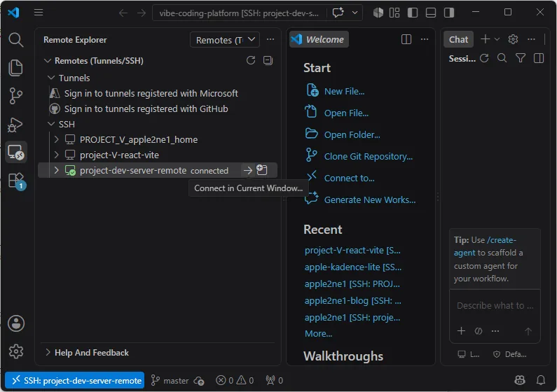557x392 pixels.
Task: Open the title bar chat dropdown chevron
Action: 355,13
